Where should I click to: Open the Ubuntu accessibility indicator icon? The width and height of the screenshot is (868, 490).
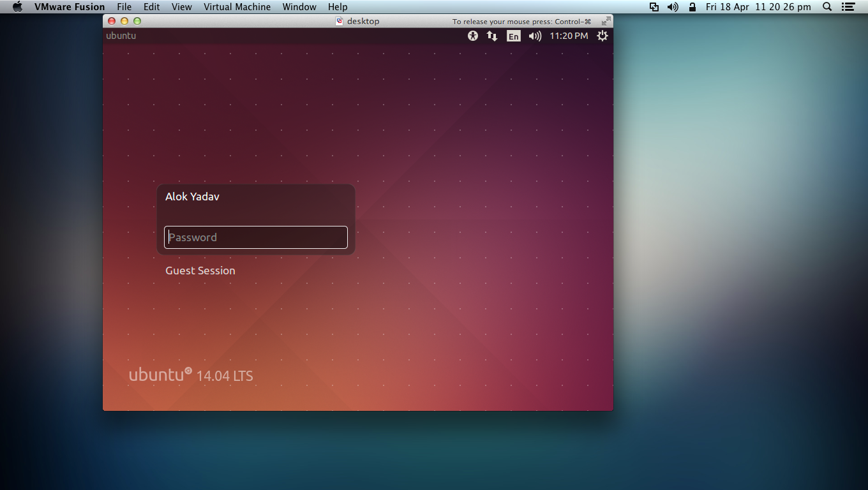[x=472, y=36]
